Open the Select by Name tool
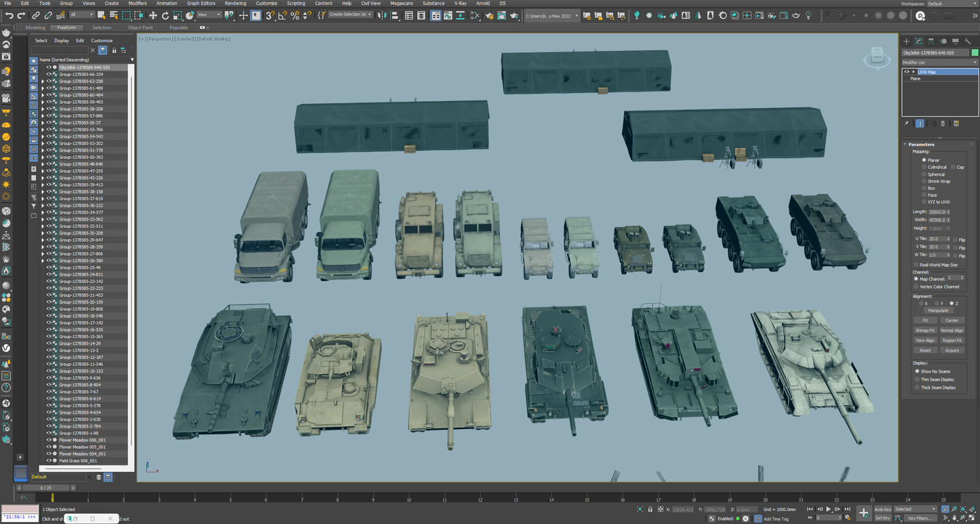The width and height of the screenshot is (980, 524). [113, 15]
